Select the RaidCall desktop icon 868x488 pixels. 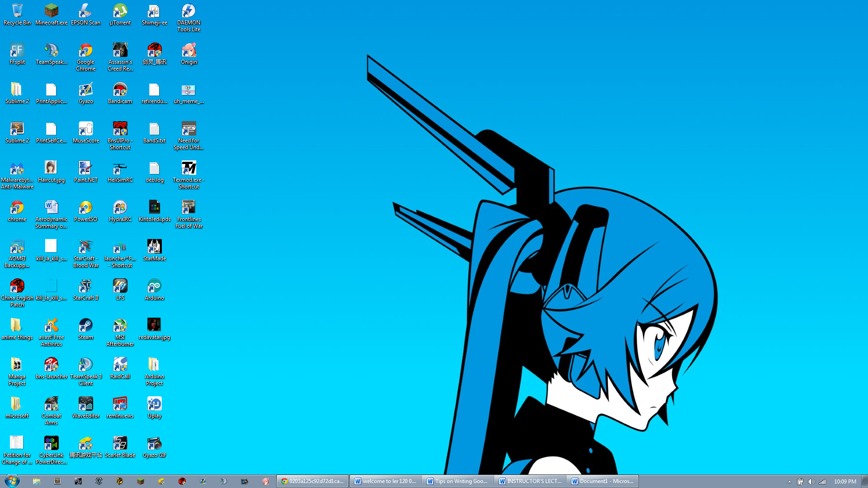point(120,368)
